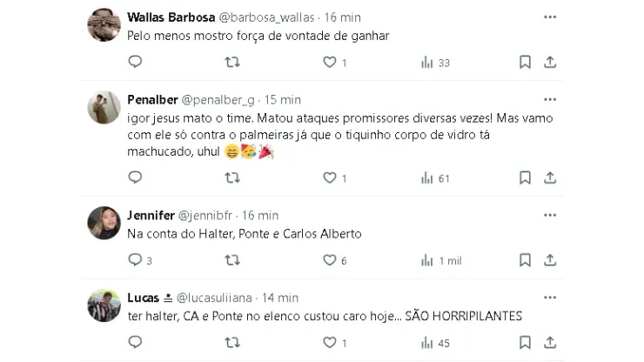Viewport: 644px width, 362px height.
Task: Repost Penalber's tweet about igor jesus
Action: (x=232, y=178)
